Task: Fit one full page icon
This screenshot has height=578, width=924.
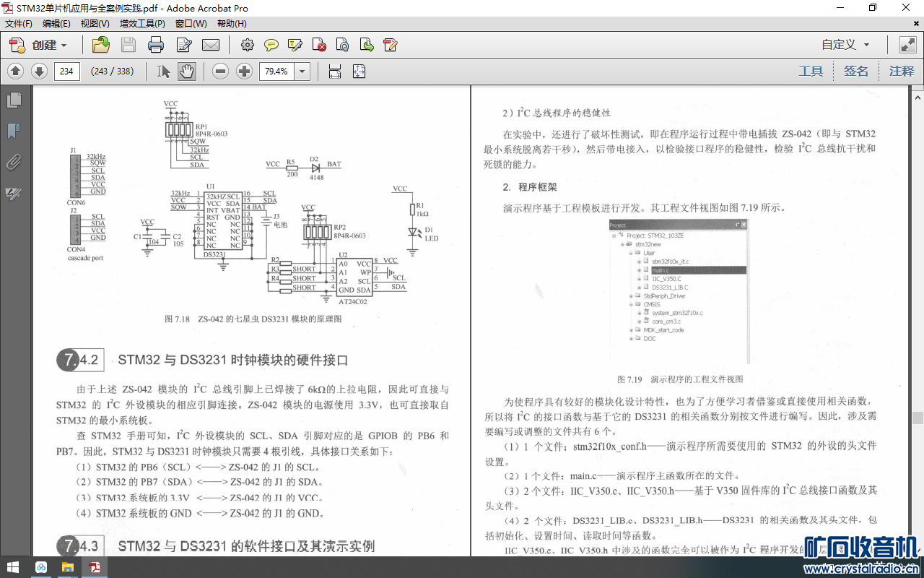Action: [x=359, y=72]
